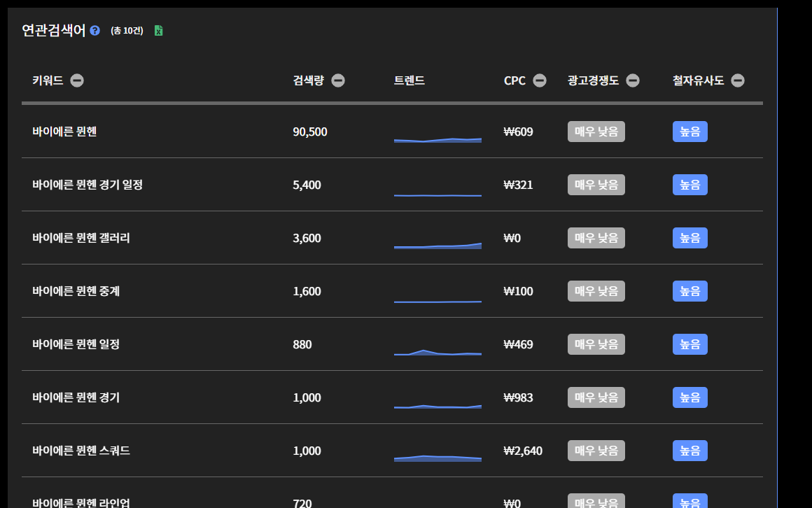Viewport: 812px width, 508px height.
Task: Select the 바이에른 뮌헨 갤러리 keyword
Action: click(x=81, y=238)
